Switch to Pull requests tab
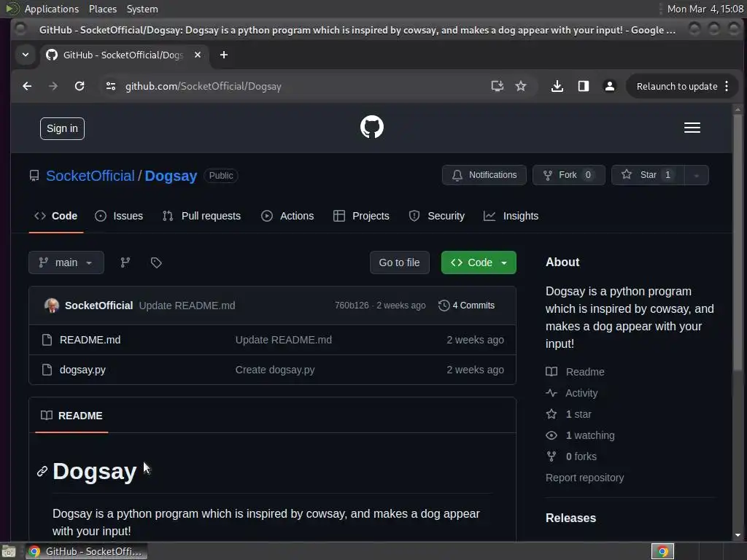The width and height of the screenshot is (747, 560). pos(201,216)
